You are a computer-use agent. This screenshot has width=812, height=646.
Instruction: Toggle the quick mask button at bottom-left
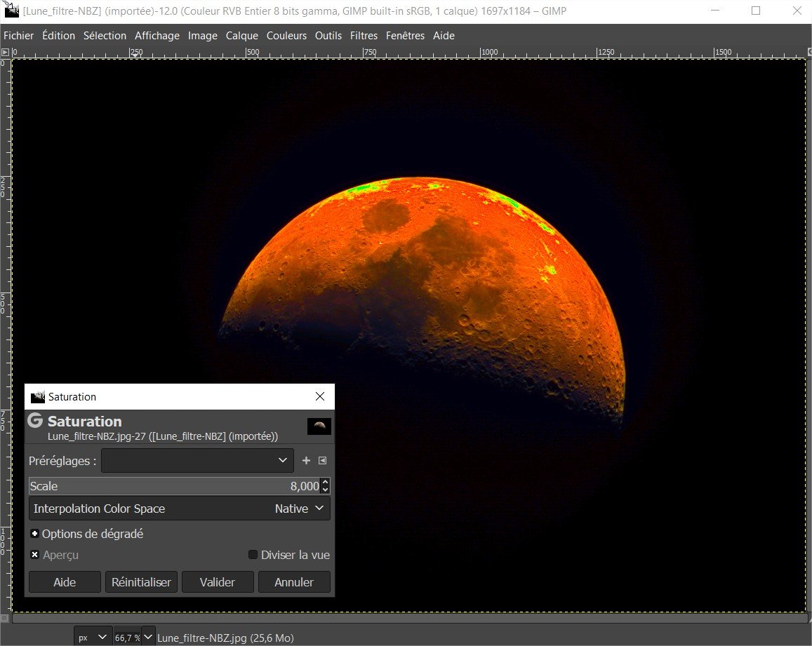tap(5, 618)
